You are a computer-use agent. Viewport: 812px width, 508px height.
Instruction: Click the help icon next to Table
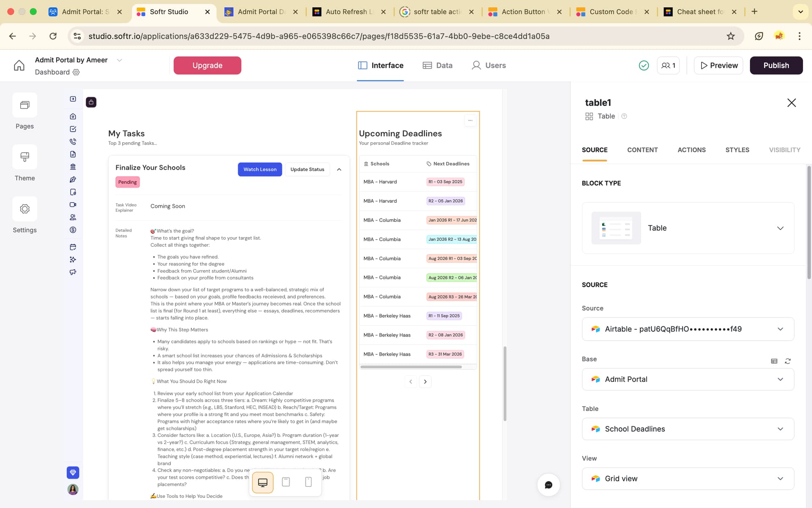point(624,116)
